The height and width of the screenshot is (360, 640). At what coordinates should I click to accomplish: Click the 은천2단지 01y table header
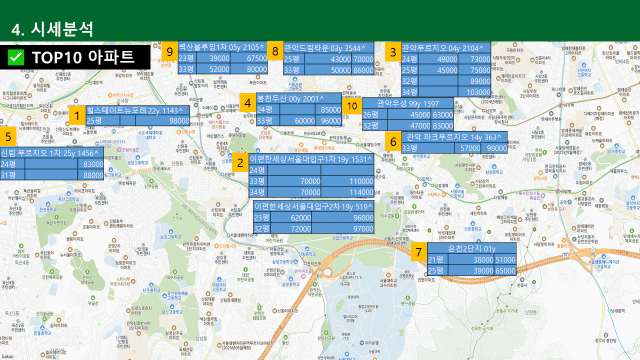[x=472, y=248]
